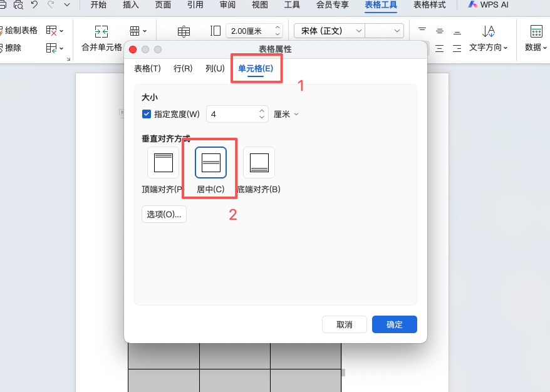Image resolution: width=550 pixels, height=392 pixels.
Task: Switch to the 引用 ribbon tab
Action: [195, 5]
